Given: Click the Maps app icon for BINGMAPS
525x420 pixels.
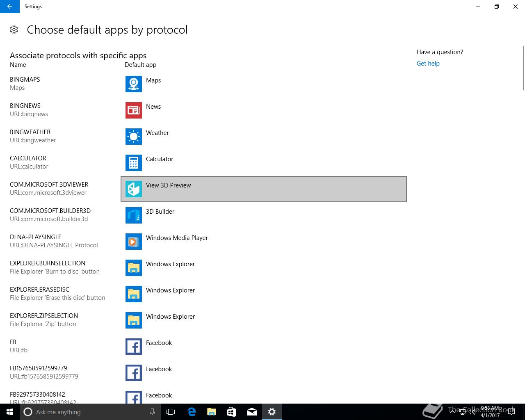Looking at the screenshot, I should pos(134,84).
